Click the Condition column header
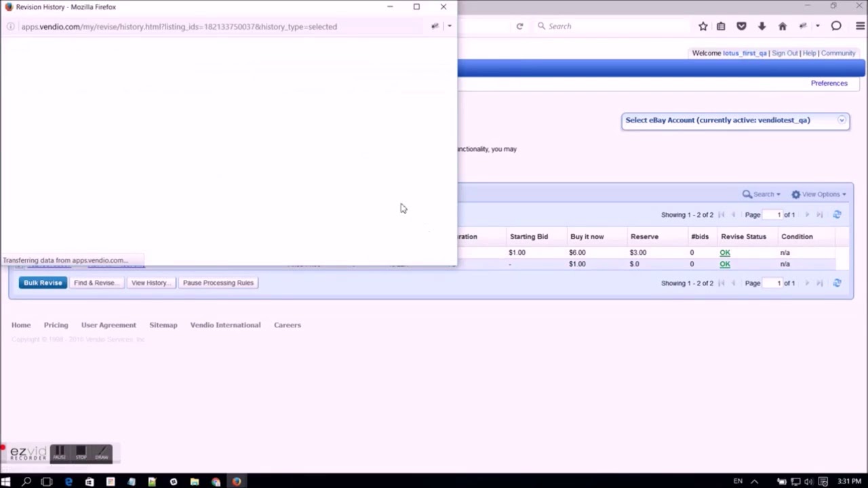 797,237
